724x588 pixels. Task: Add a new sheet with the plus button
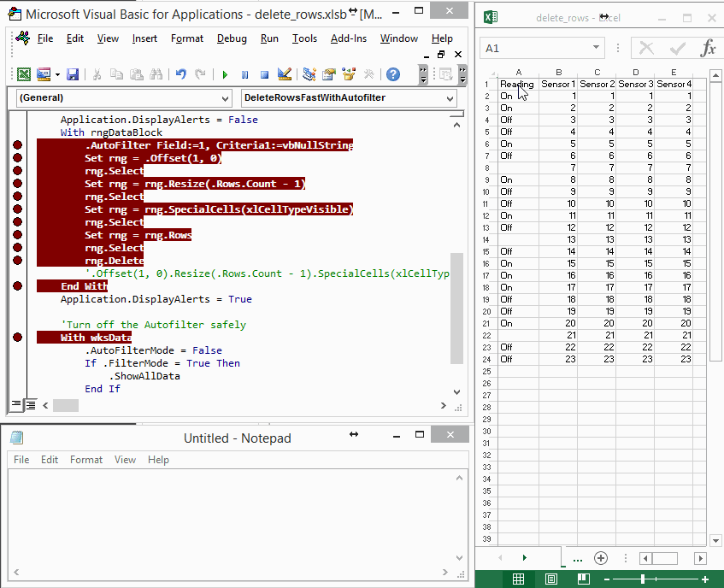pos(601,558)
